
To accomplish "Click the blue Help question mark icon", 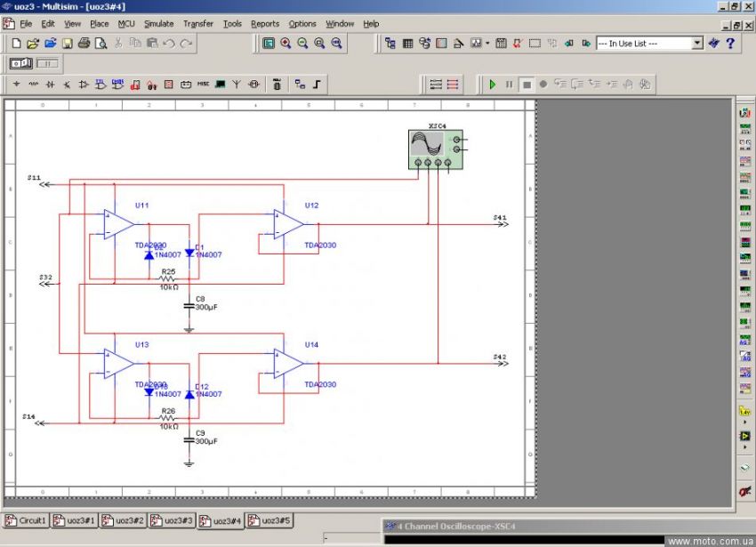I will (x=730, y=43).
